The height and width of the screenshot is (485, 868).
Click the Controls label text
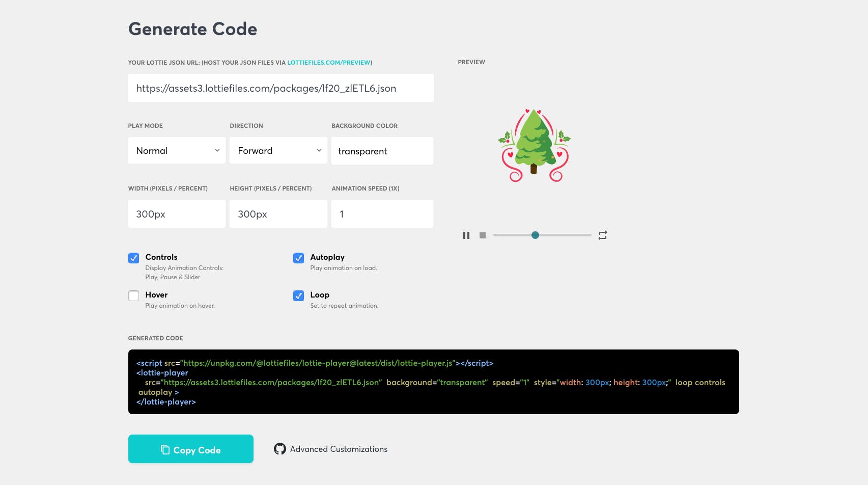(x=161, y=257)
